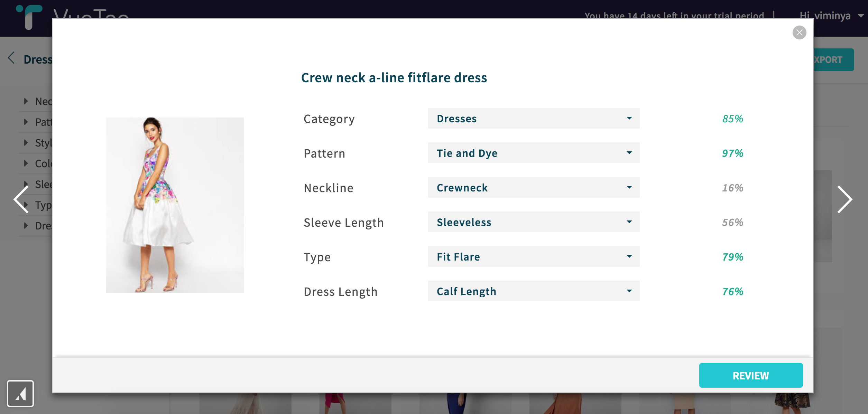Expand the Style filter tree item
The width and height of the screenshot is (868, 414).
26,143
